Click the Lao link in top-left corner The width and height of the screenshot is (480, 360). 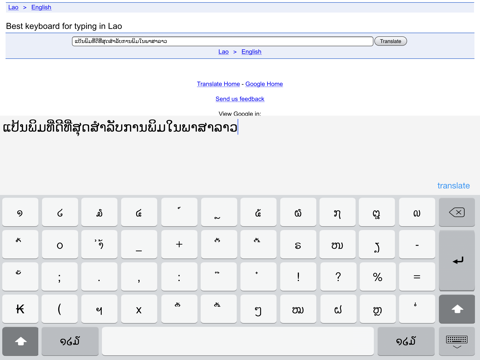[x=13, y=7]
